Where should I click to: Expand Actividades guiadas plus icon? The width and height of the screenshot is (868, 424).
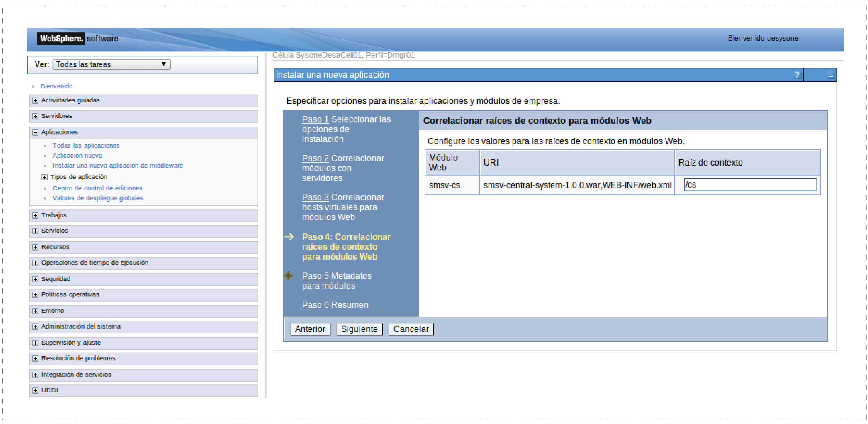coord(35,100)
